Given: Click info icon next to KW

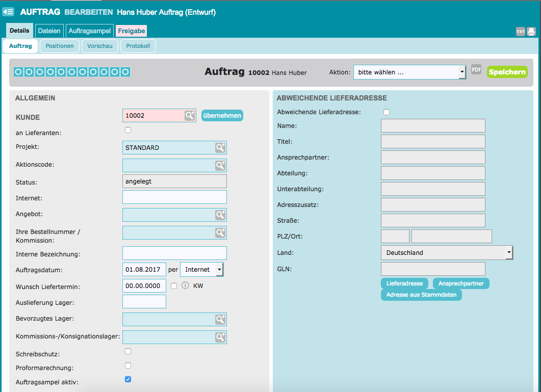Looking at the screenshot, I should pos(186,285).
